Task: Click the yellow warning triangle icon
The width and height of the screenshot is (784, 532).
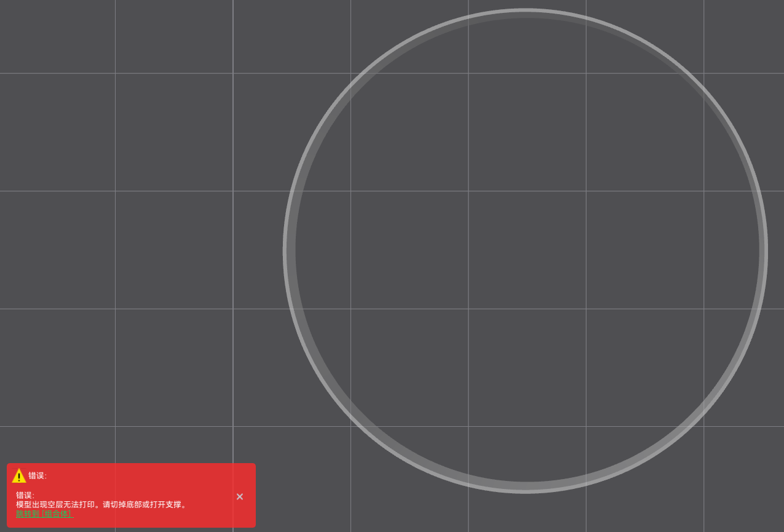Action: 19,476
